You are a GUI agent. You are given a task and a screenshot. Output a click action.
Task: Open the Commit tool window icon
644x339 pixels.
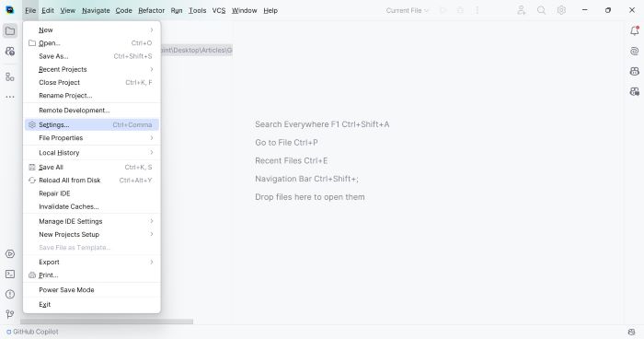pyautogui.click(x=10, y=52)
